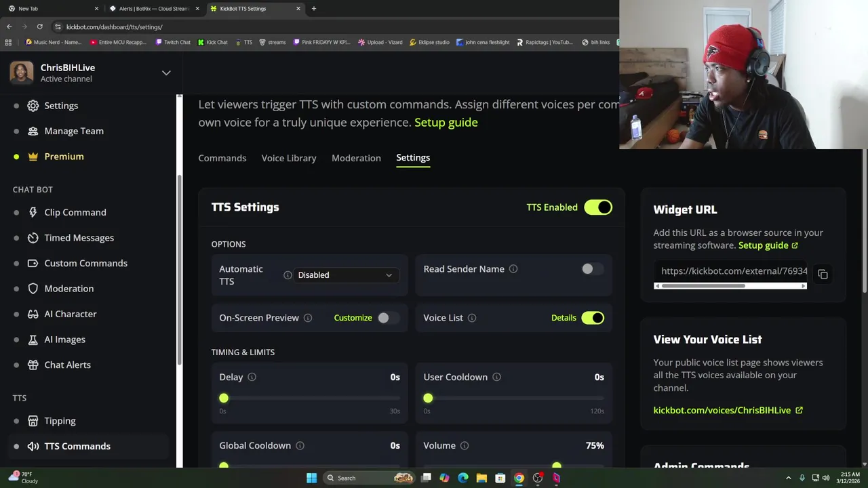Switch to Voice Library tab
The image size is (868, 488).
click(x=289, y=158)
